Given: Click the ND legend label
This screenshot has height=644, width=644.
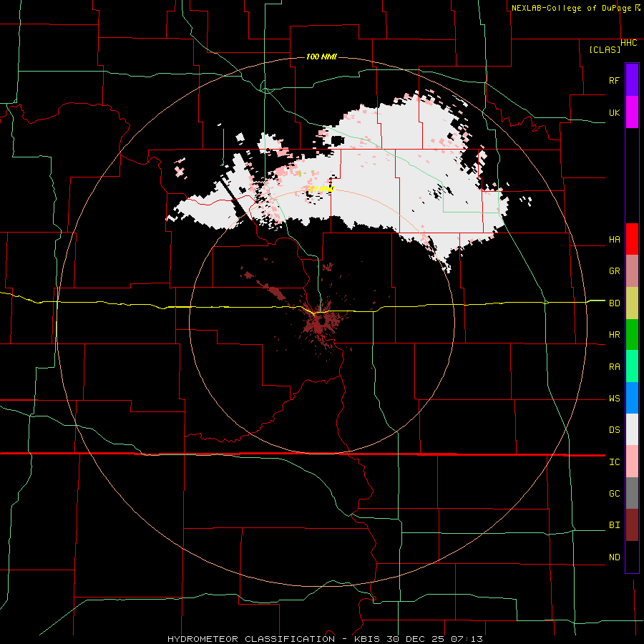Looking at the screenshot, I should (614, 557).
